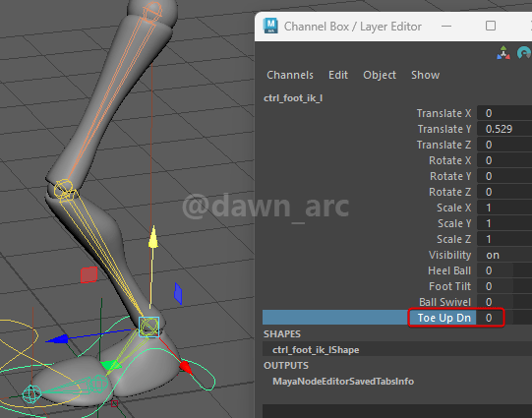Click the Translate Z value field

504,145
